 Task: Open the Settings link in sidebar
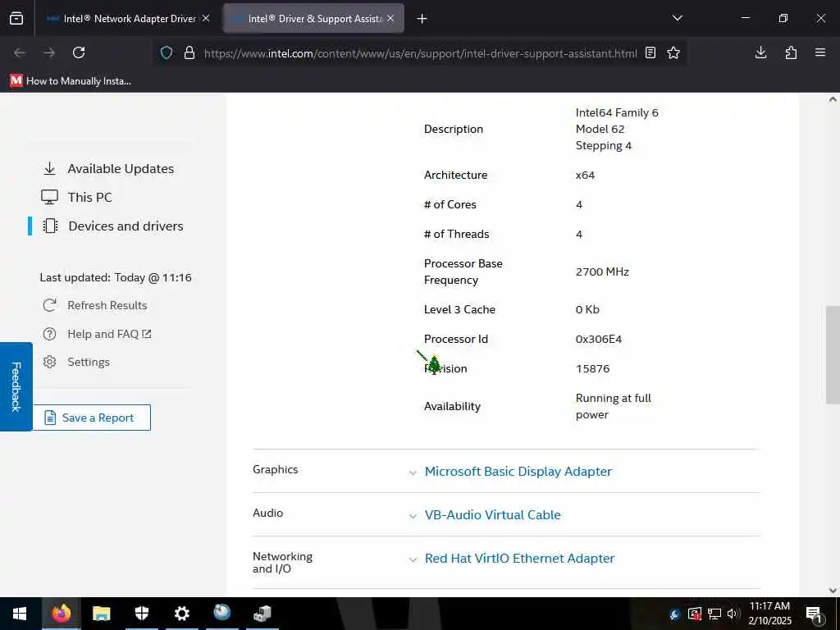click(89, 362)
